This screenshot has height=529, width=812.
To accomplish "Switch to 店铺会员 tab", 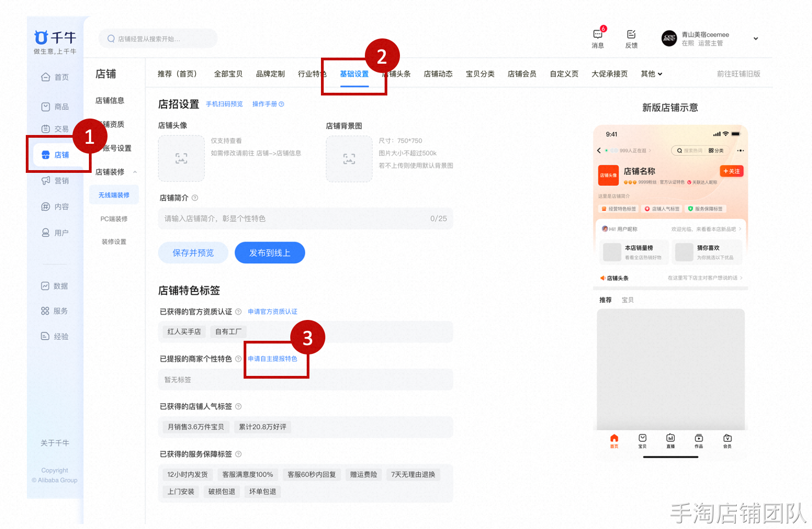I will [522, 74].
